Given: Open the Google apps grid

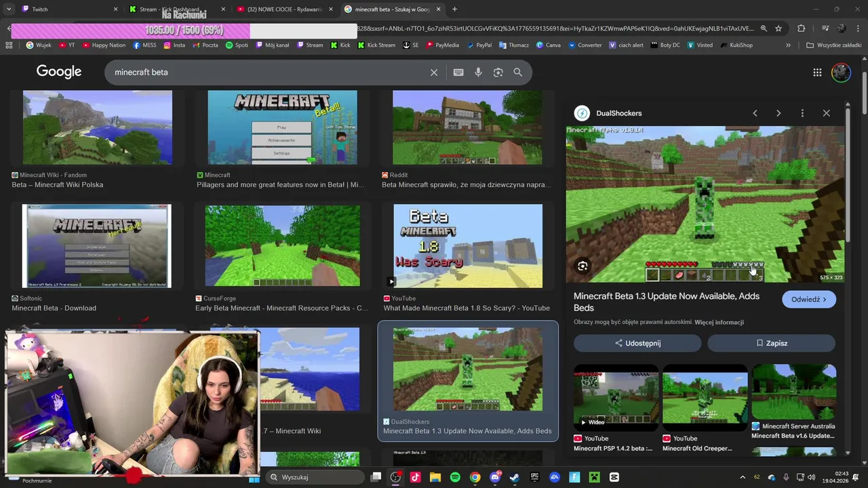Looking at the screenshot, I should pos(817,73).
